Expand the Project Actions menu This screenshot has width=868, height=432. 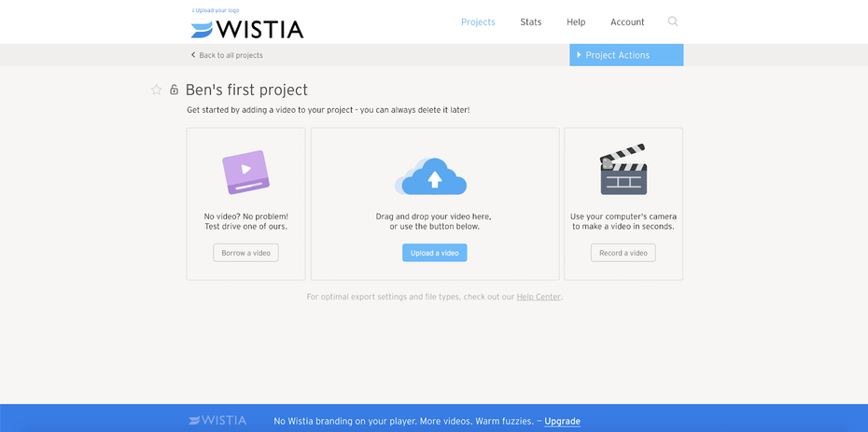click(626, 55)
